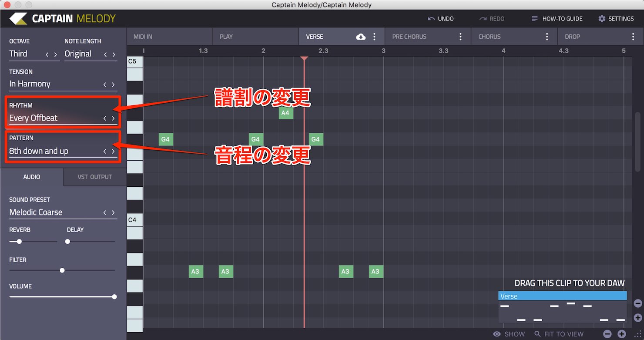Click the Captain Melody logo
Screen dimensions: 644x340
(63, 19)
